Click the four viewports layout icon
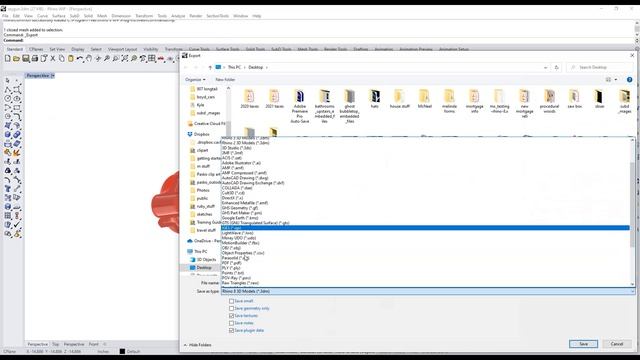The height and width of the screenshot is (360, 640). [x=152, y=59]
